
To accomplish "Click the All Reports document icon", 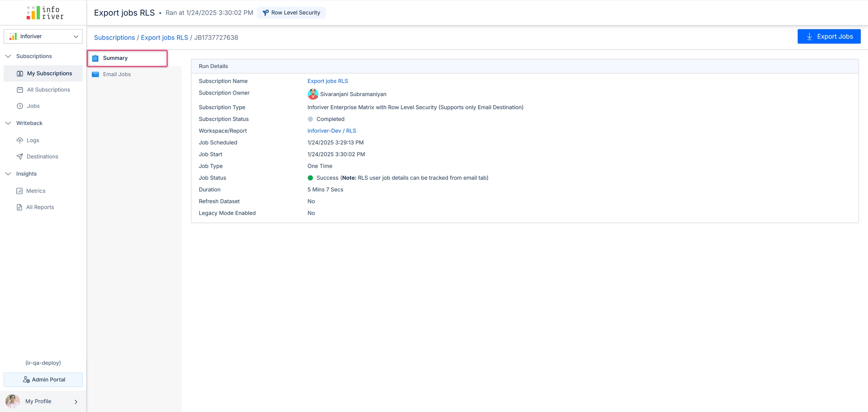I will tap(20, 207).
